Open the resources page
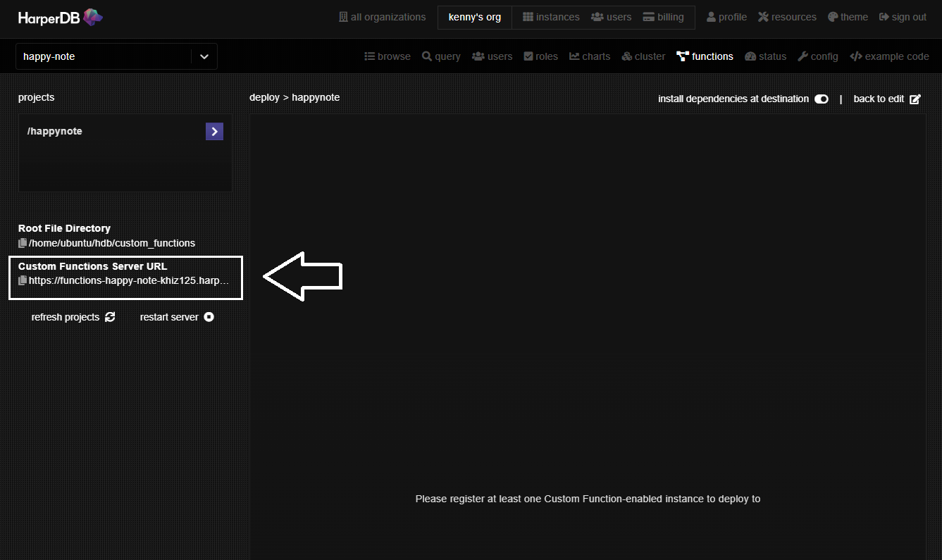 click(787, 17)
